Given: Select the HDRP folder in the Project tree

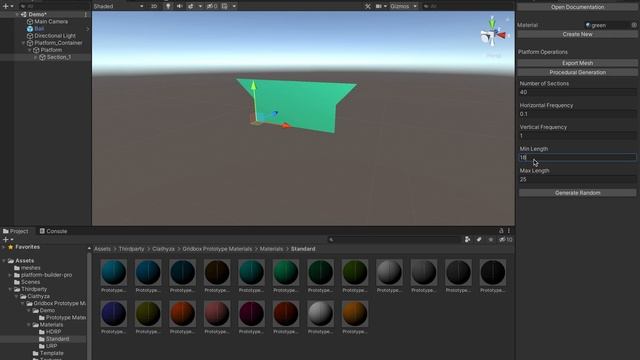Looking at the screenshot, I should pos(53,332).
